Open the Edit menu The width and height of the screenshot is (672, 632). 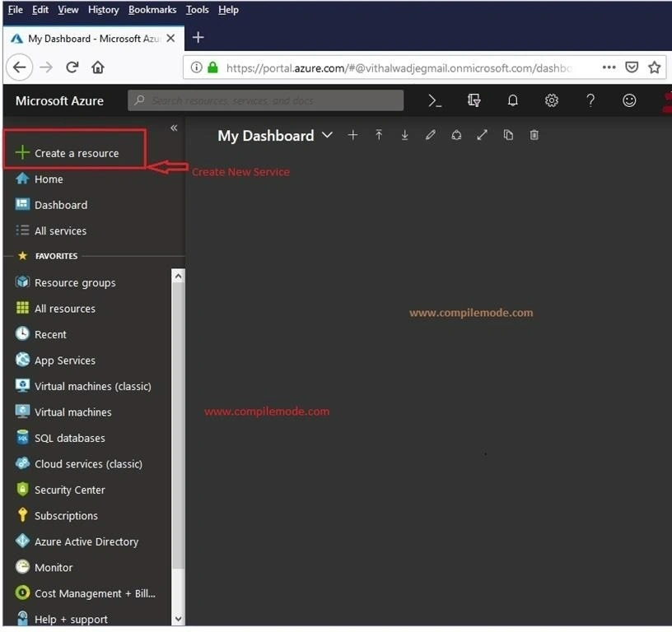[40, 9]
